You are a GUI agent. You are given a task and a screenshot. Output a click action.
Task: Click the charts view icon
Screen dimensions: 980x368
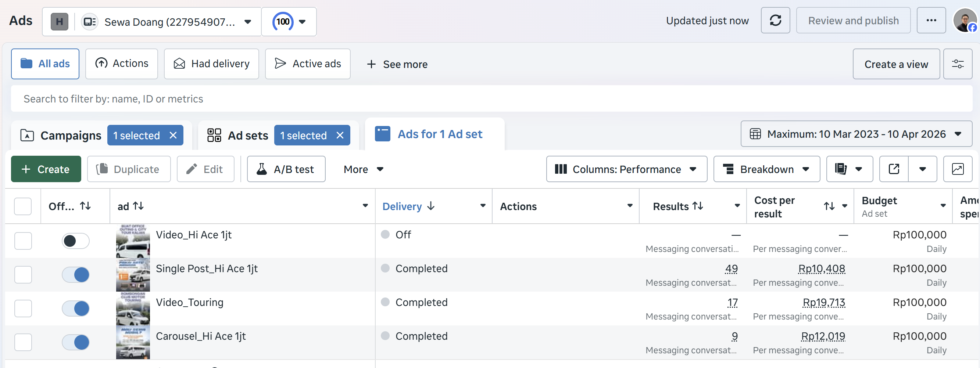[x=957, y=169]
